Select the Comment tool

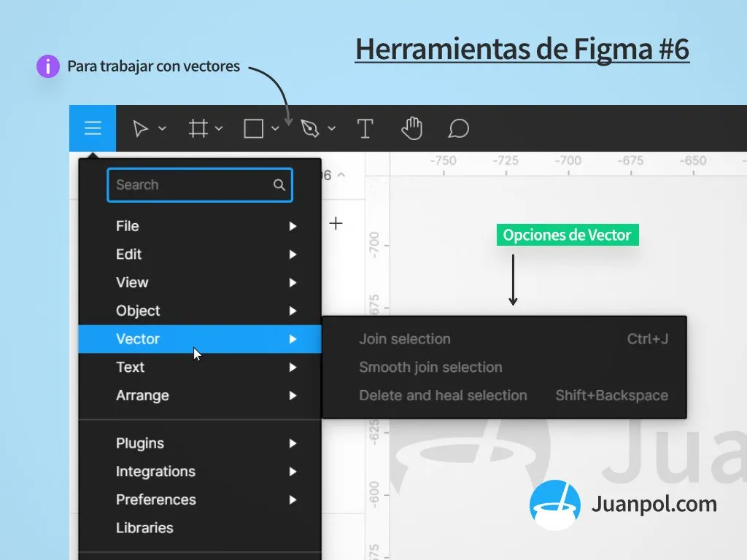tap(458, 128)
